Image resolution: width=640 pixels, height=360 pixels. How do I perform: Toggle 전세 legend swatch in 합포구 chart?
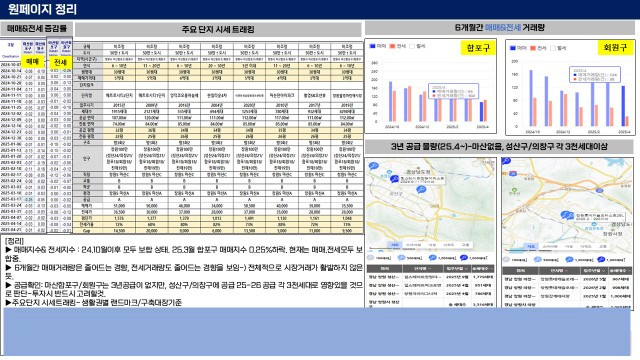392,46
